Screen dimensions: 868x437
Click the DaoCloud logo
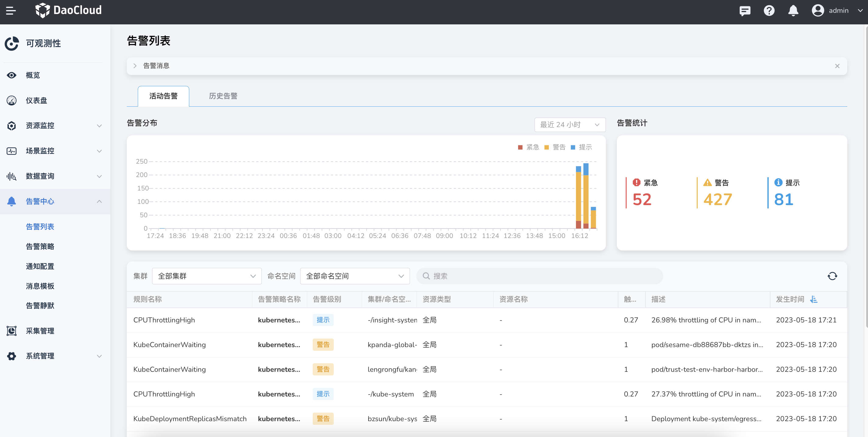(68, 10)
